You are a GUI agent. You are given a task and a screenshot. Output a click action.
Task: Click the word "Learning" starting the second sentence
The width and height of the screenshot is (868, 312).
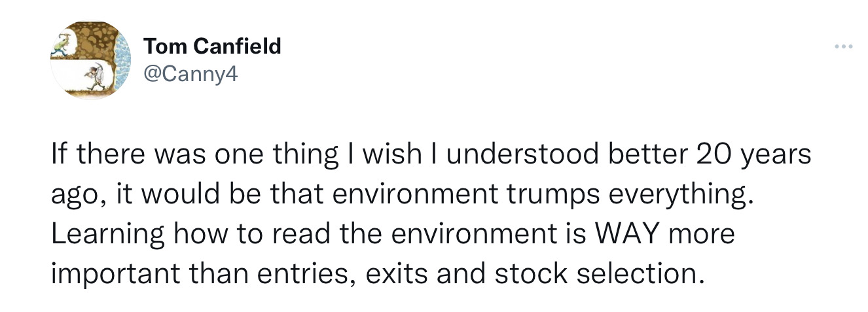(101, 233)
